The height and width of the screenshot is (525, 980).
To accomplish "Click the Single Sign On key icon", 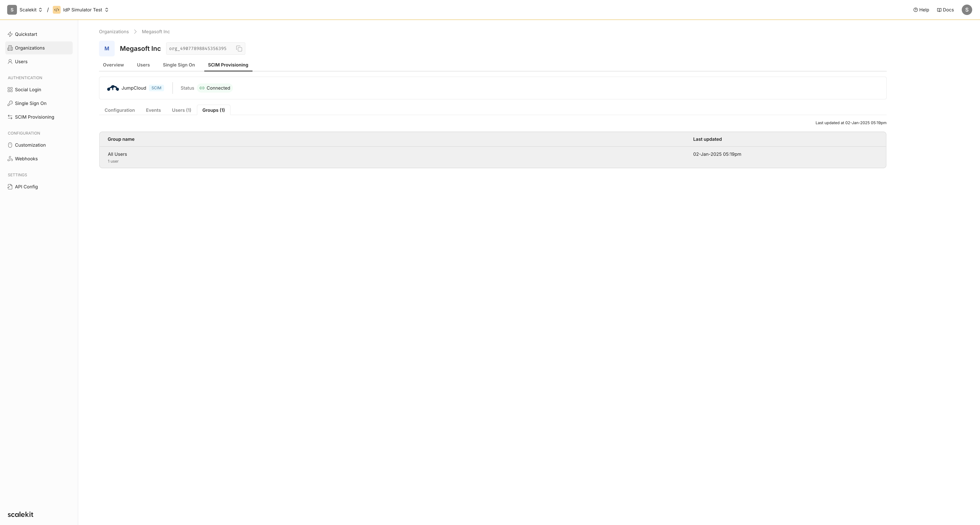I will (x=10, y=103).
